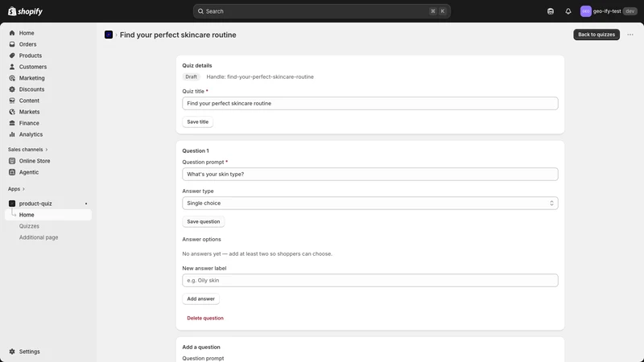Focus the Quiz title input field

(370, 104)
